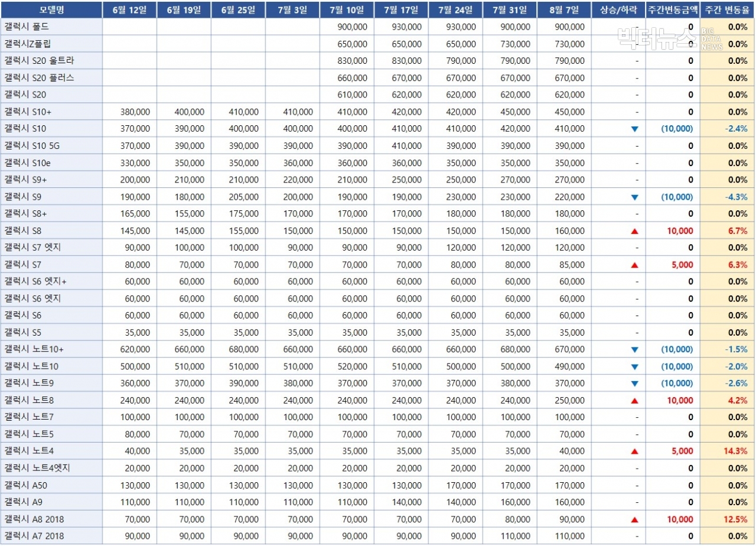Click the red up arrow in 갤럭시 S8 row
756x546 pixels.
tap(634, 231)
